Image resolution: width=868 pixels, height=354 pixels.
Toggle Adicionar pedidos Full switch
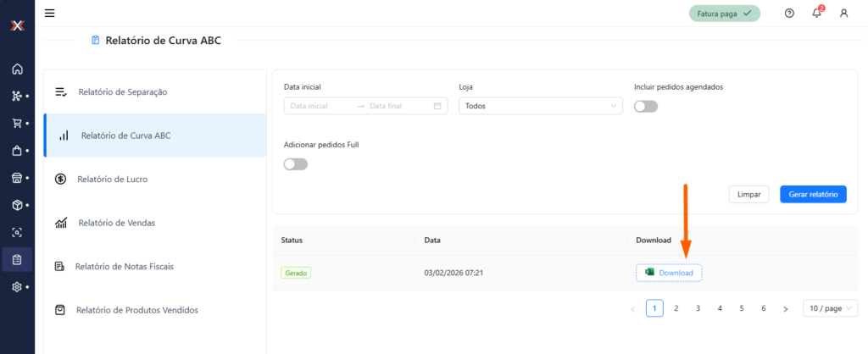[x=296, y=163]
